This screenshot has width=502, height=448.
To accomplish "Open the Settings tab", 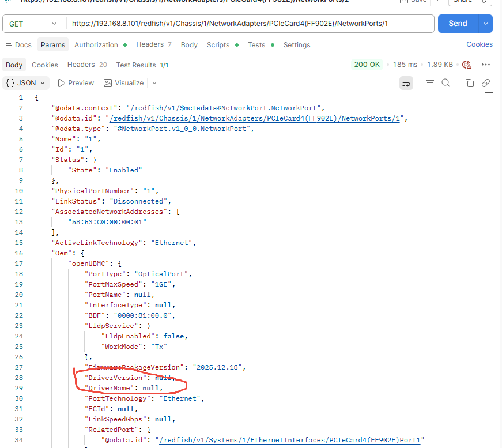I will [x=297, y=45].
